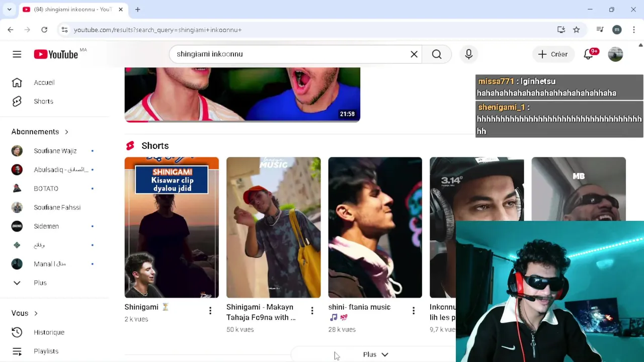Screen dimensions: 644x362
Task: Open the MB short thumbnail
Action: pos(579,189)
